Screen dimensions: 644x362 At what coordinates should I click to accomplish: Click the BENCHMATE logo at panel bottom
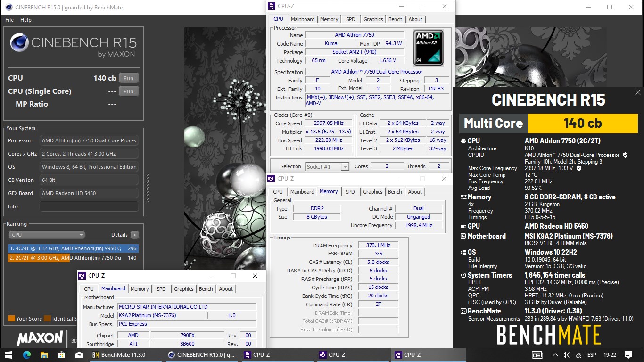click(548, 335)
